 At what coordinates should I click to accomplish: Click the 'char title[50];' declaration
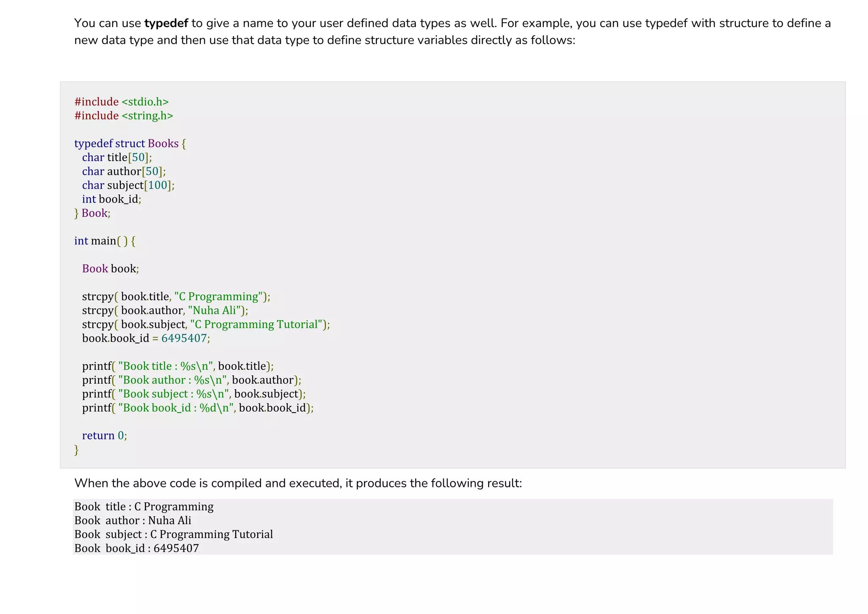point(117,157)
